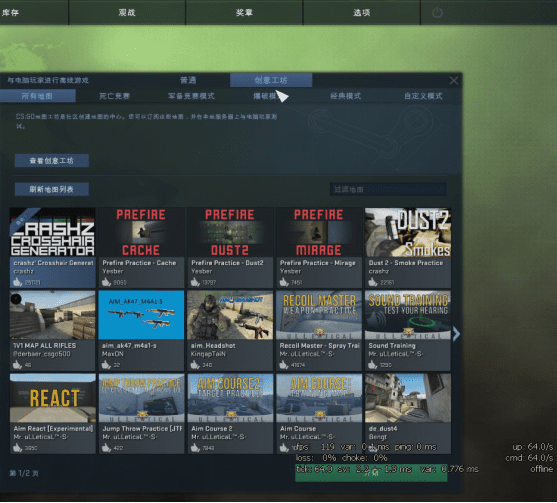Select the 死亡竞赛 deathmatch tab
The image size is (557, 503).
point(114,96)
